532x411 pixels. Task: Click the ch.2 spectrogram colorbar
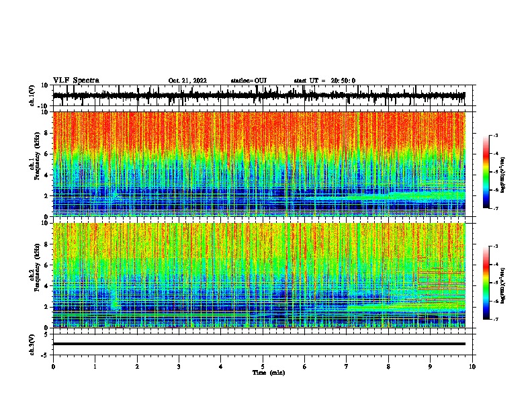pyautogui.click(x=486, y=283)
